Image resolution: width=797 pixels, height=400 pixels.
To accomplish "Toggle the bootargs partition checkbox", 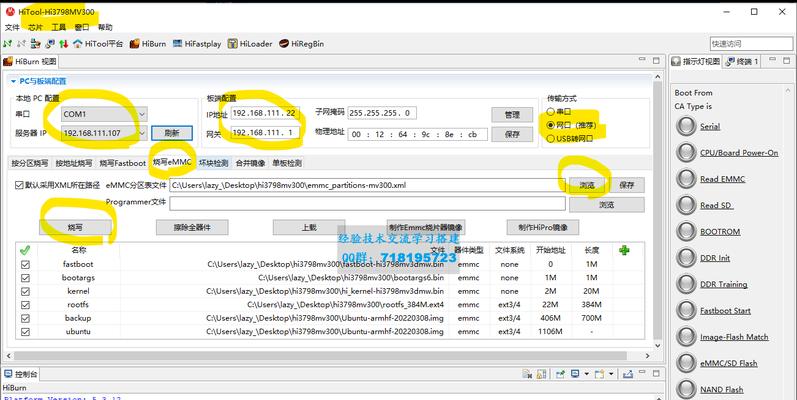I will click(x=25, y=278).
